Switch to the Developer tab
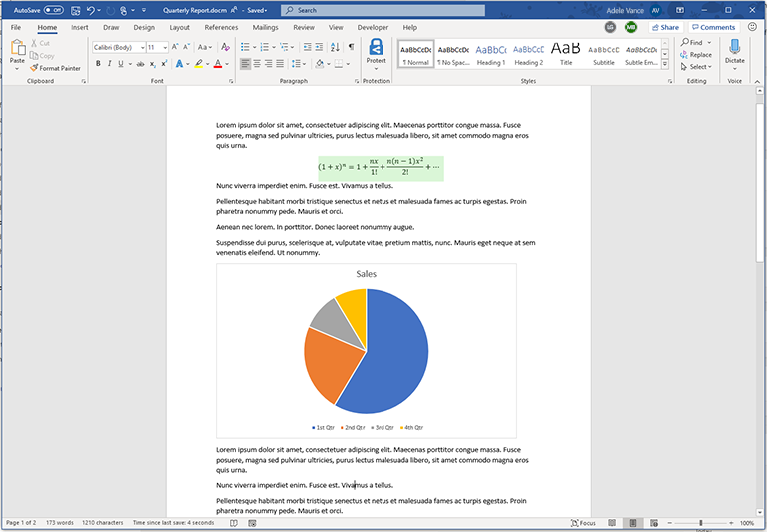Screen dimensions: 767x532 click(373, 27)
